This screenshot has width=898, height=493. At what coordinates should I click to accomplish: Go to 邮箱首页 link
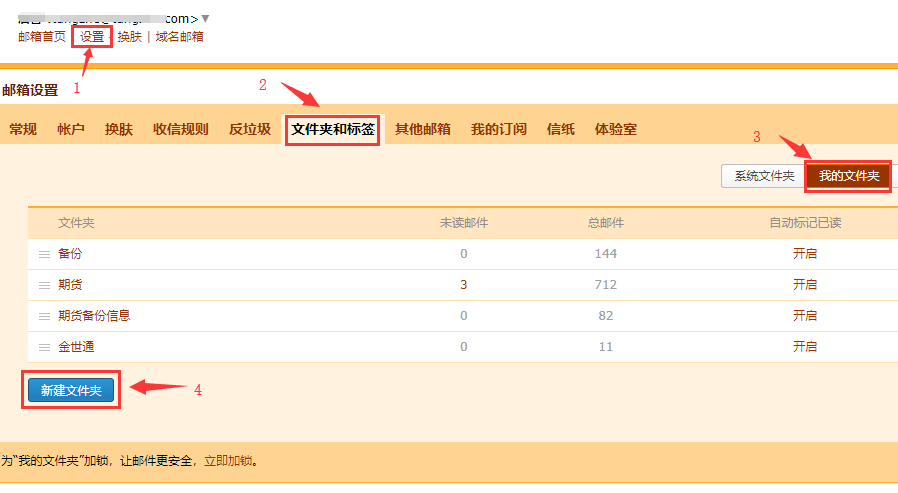[42, 36]
